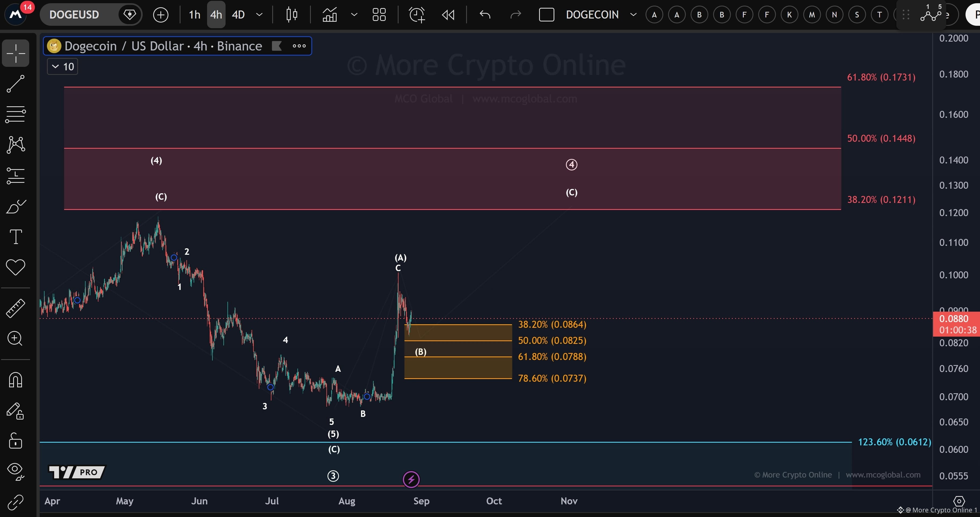Select the crosshair cursor tool
Screen dimensions: 980x517
(16, 53)
